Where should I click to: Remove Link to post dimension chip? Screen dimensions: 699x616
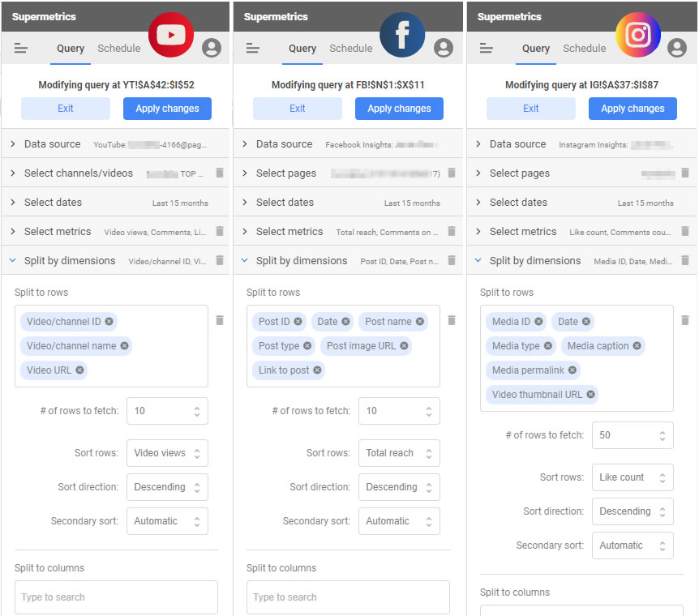point(317,370)
